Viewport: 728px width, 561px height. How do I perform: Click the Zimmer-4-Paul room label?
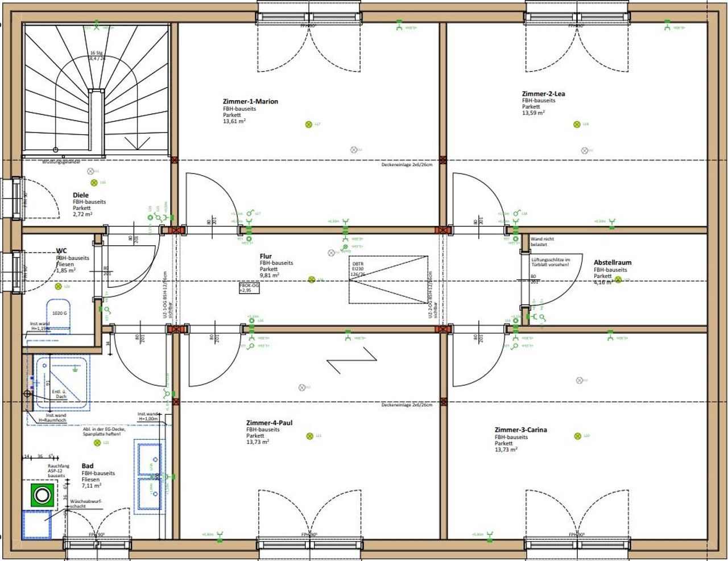[269, 423]
